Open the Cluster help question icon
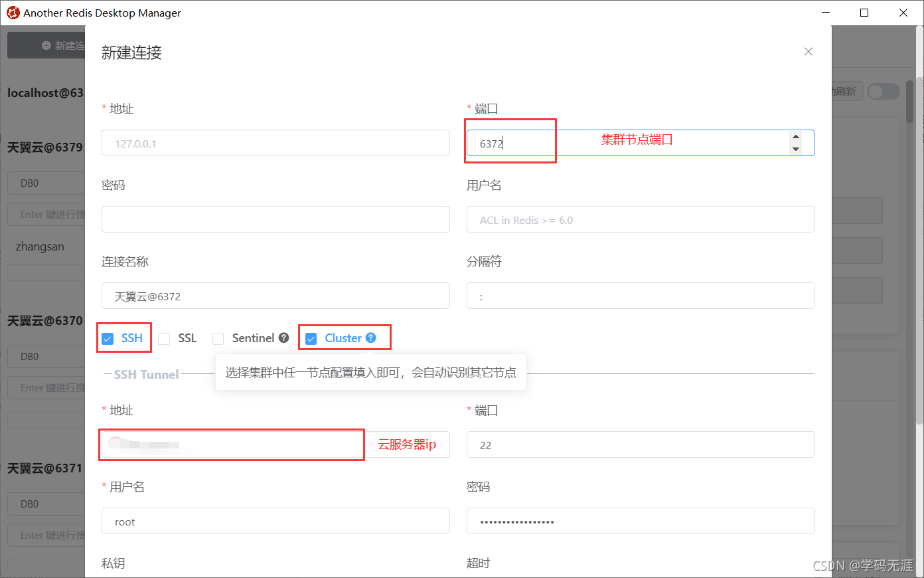The image size is (924, 578). tap(371, 337)
